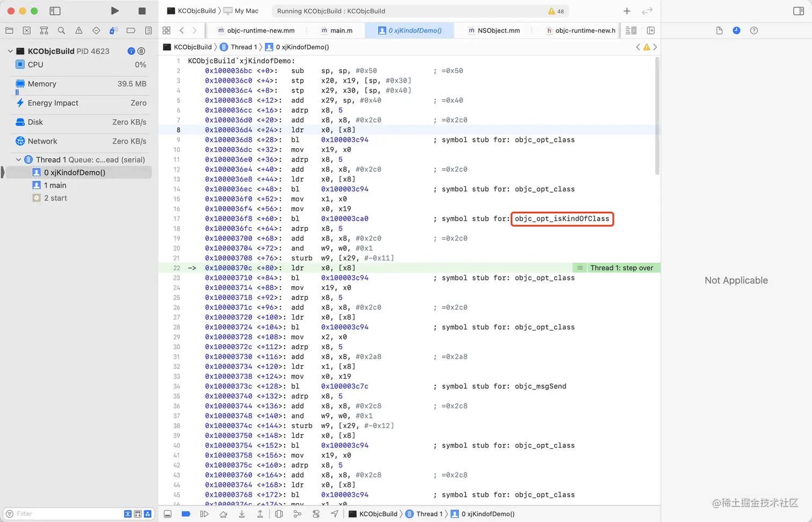This screenshot has width=812, height=522.
Task: Open the Find navigator magnifier icon
Action: (x=61, y=31)
